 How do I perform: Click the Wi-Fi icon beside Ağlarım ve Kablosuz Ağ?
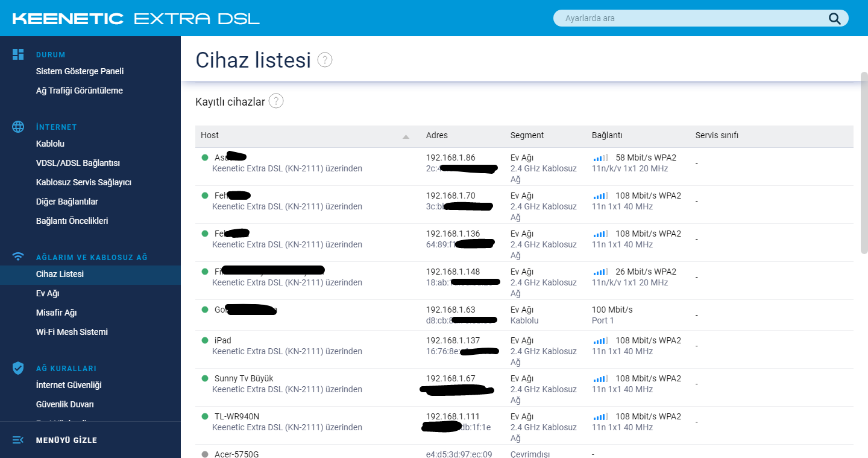(18, 257)
